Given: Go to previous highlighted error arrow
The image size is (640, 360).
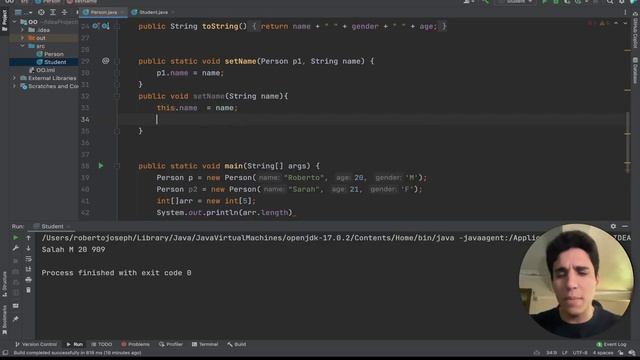Looking at the screenshot, I should (616, 23).
